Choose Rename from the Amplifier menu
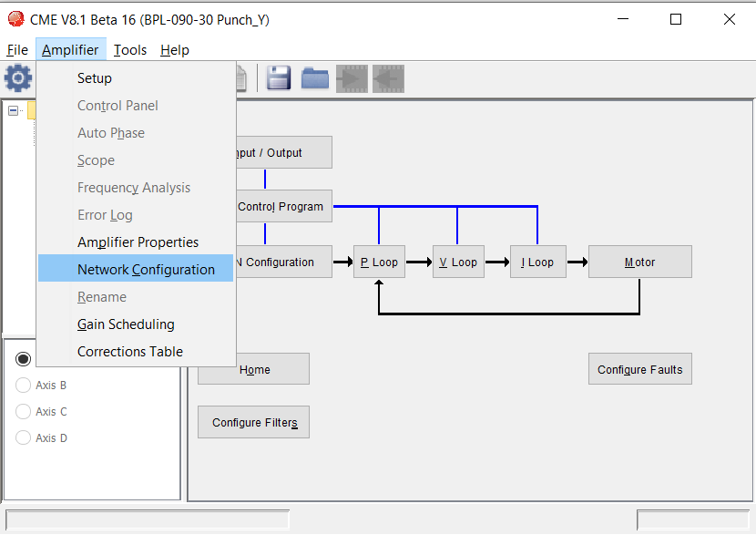Screen dimensions: 756x535 click(136, 297)
